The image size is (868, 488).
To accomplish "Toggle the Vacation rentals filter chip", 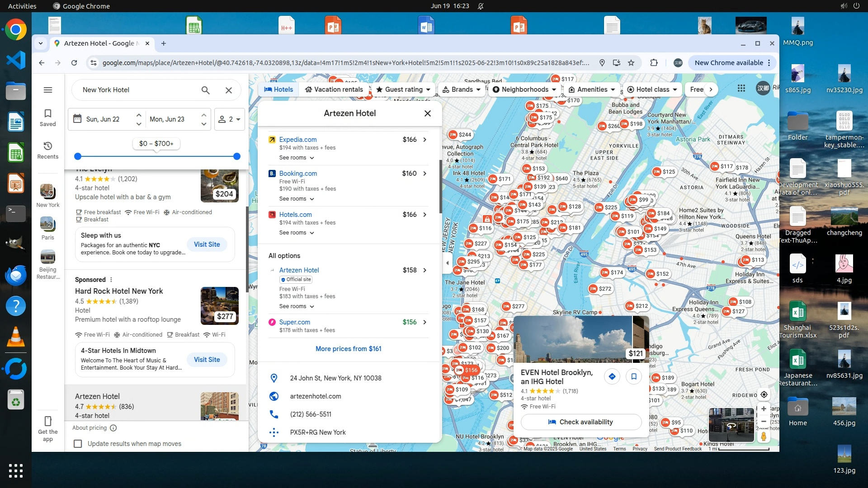I will 334,89.
